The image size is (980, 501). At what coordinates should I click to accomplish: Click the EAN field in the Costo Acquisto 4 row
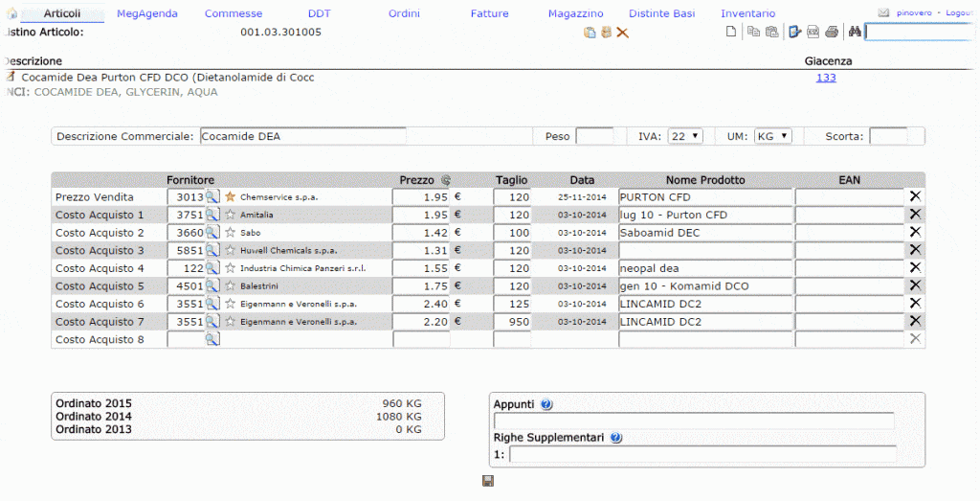click(850, 267)
